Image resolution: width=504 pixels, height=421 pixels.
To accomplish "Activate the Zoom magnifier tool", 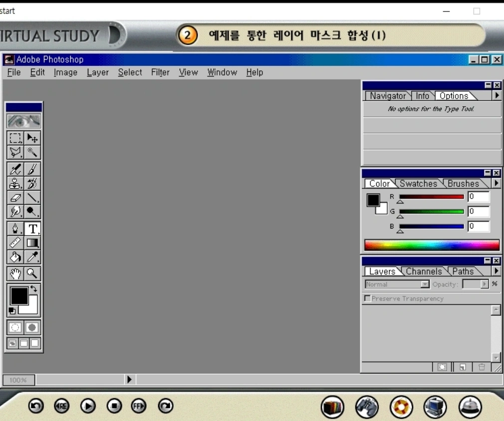I will coord(32,273).
